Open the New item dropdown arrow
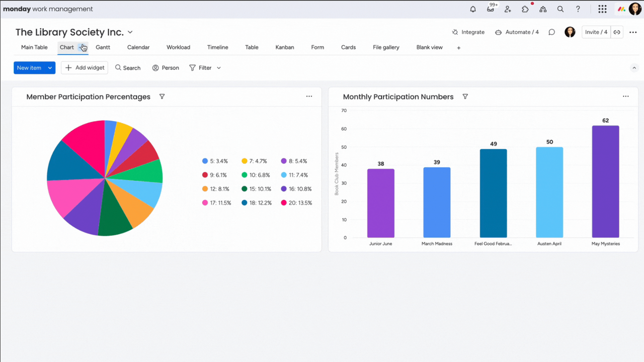 coord(50,68)
